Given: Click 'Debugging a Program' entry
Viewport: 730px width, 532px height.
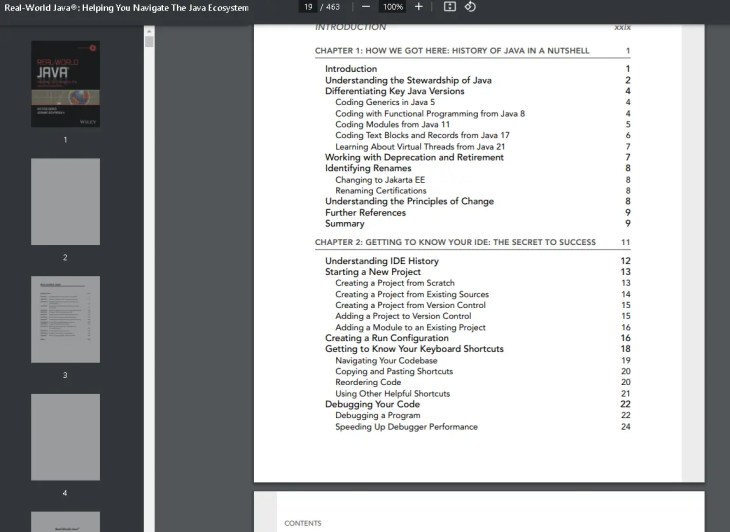Looking at the screenshot, I should pyautogui.click(x=378, y=415).
